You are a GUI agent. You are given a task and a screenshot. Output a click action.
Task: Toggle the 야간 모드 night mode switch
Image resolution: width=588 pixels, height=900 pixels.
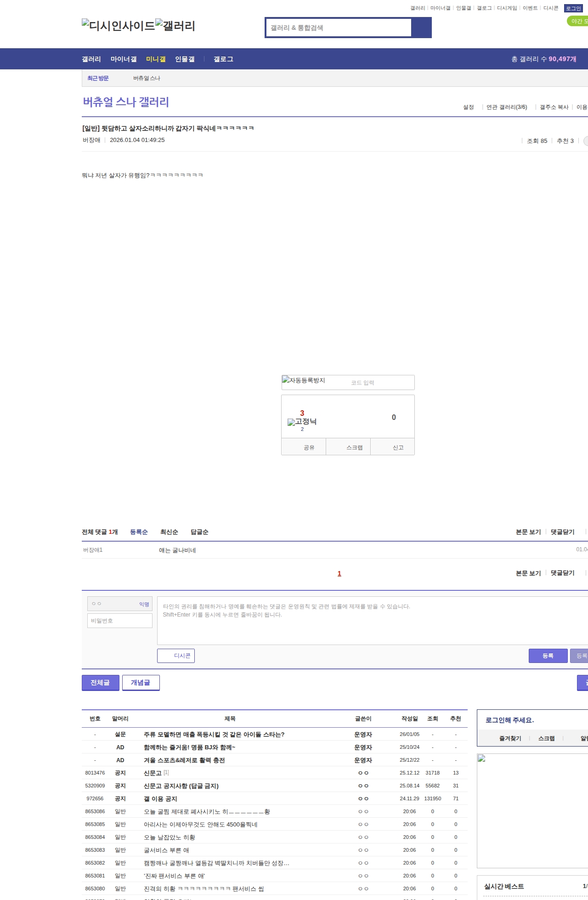point(578,21)
